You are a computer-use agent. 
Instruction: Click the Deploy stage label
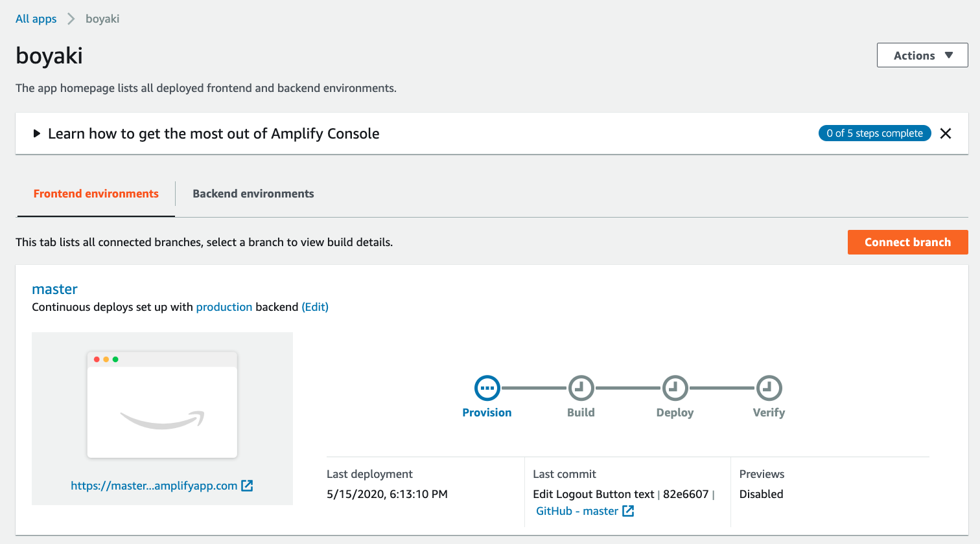click(675, 413)
